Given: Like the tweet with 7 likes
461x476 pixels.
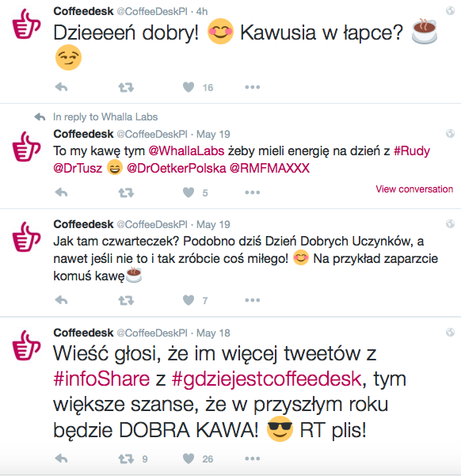Looking at the screenshot, I should (189, 300).
